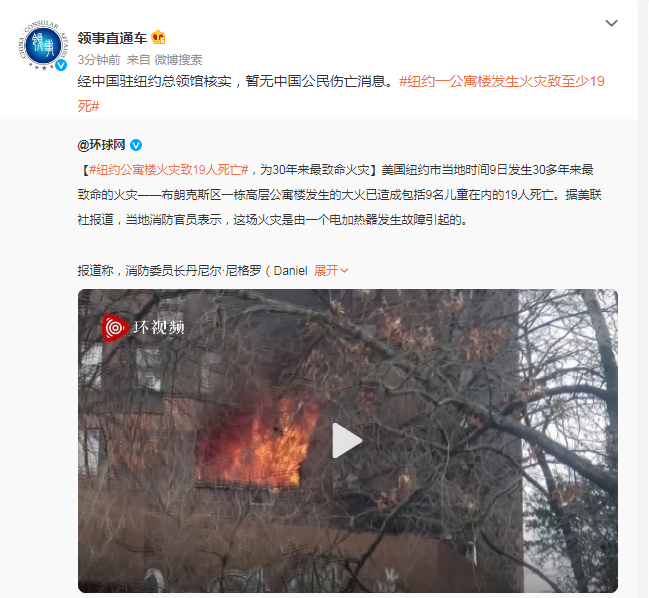Visit the @环球网 account link
The image size is (649, 598).
pyautogui.click(x=101, y=145)
